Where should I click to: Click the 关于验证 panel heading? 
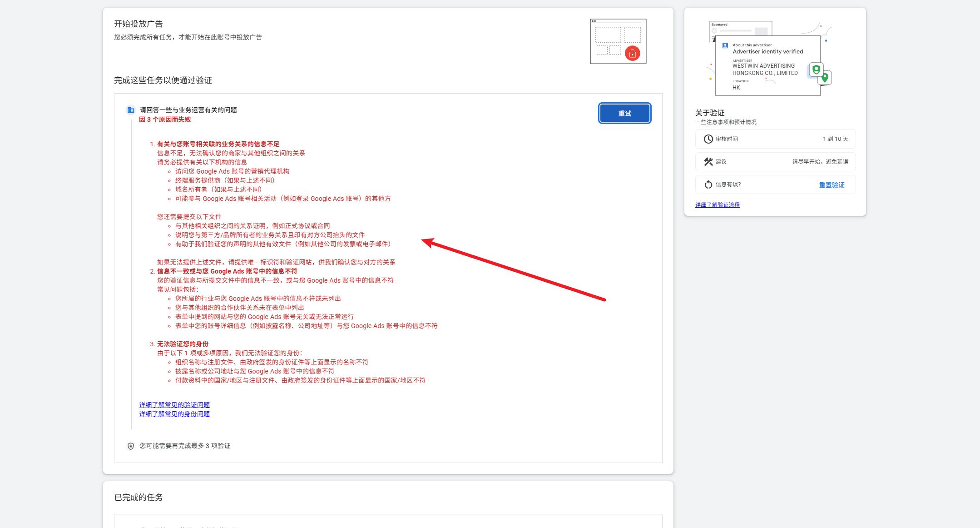pos(710,113)
